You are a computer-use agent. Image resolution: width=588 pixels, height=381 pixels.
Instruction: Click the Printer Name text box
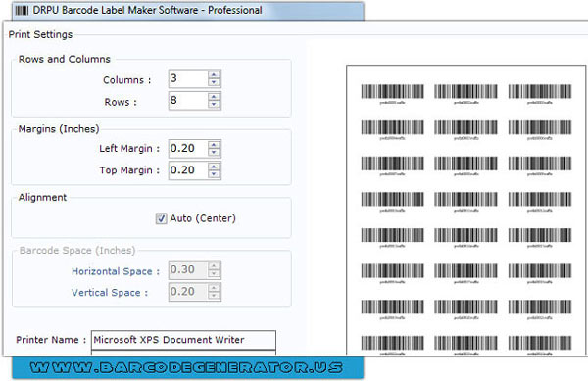(184, 340)
